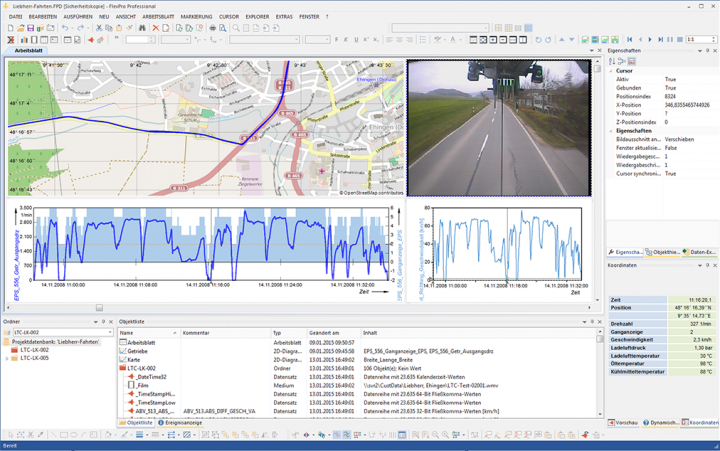Open dropdown arrow beside Undo

tap(73, 28)
